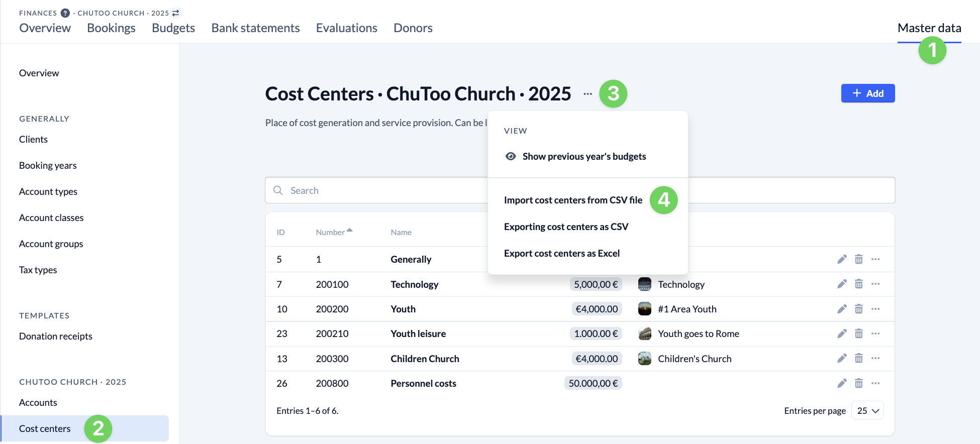Click the 1.000.00 € budget badge
980x444 pixels.
(596, 334)
